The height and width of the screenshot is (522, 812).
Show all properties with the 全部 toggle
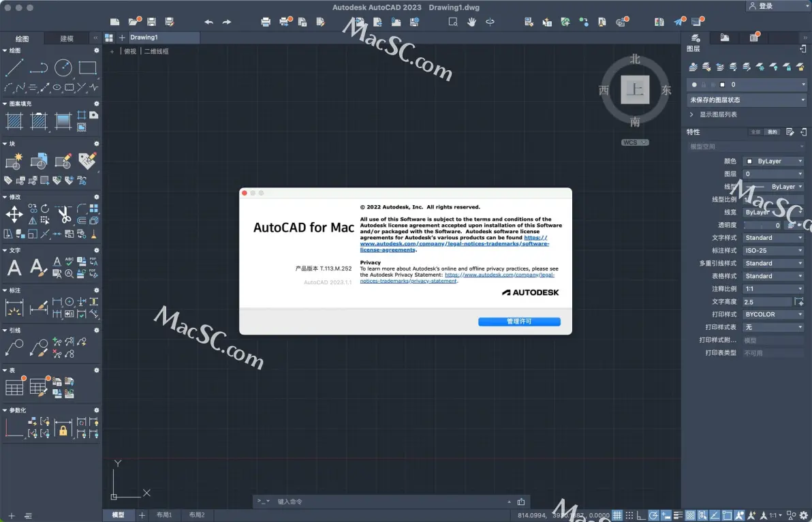point(756,132)
